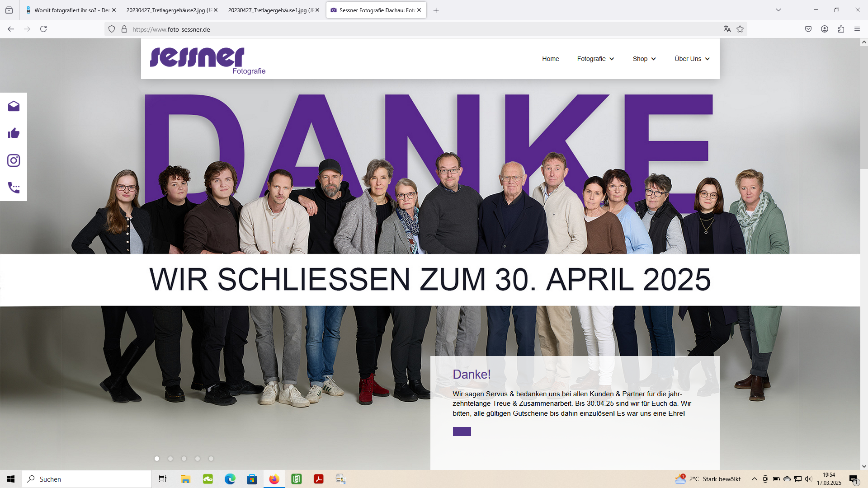
Task: Expand the Über Uns dropdown menu
Action: (692, 59)
